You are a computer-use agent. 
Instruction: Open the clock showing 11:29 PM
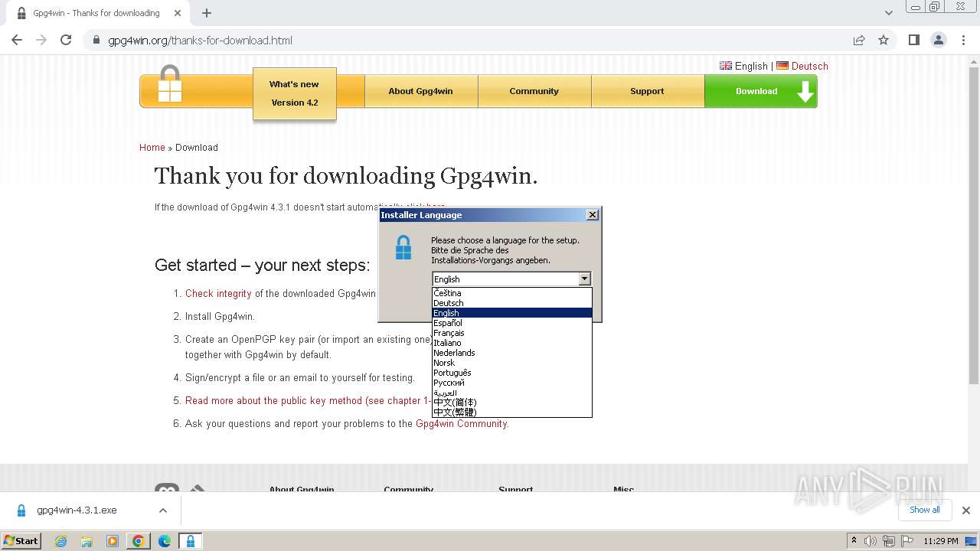point(941,541)
